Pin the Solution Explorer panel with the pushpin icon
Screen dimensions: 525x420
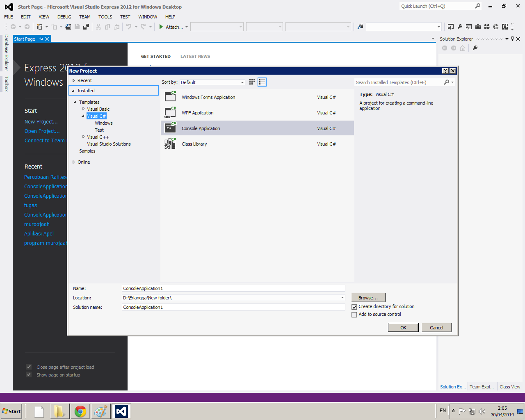[513, 39]
